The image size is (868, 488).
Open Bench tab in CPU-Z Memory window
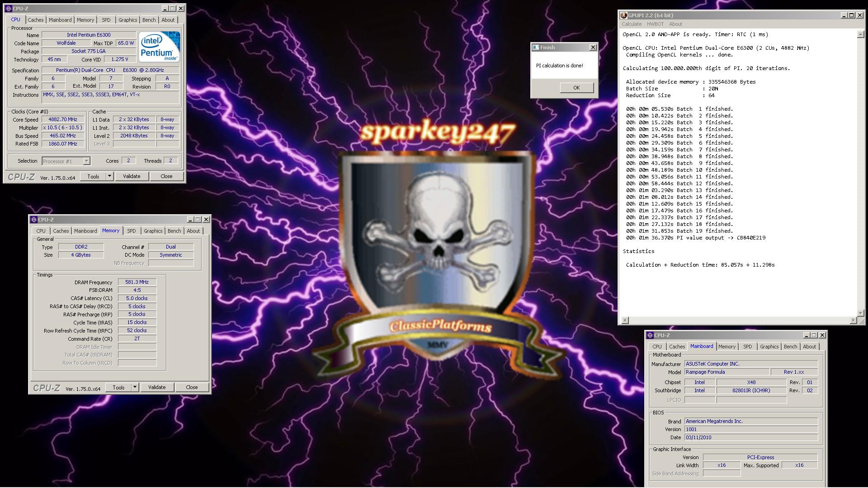(175, 231)
